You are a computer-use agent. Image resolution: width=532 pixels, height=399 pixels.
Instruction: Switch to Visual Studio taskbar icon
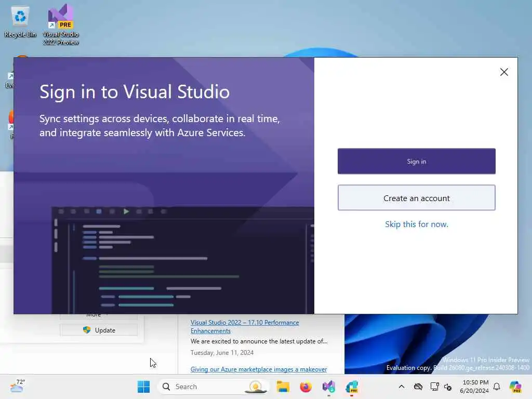click(329, 387)
